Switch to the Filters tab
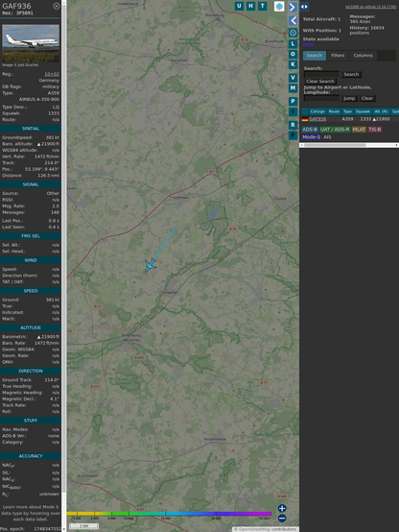This screenshot has width=399, height=532. (338, 56)
